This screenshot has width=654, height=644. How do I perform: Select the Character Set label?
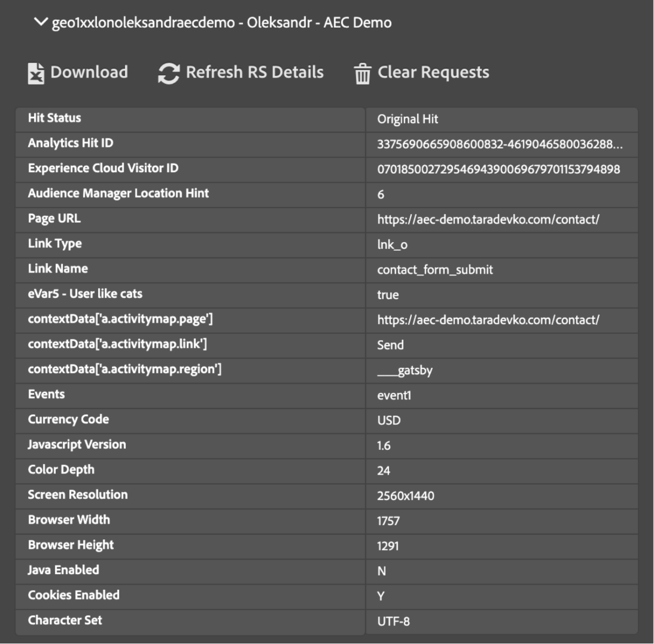tap(65, 620)
